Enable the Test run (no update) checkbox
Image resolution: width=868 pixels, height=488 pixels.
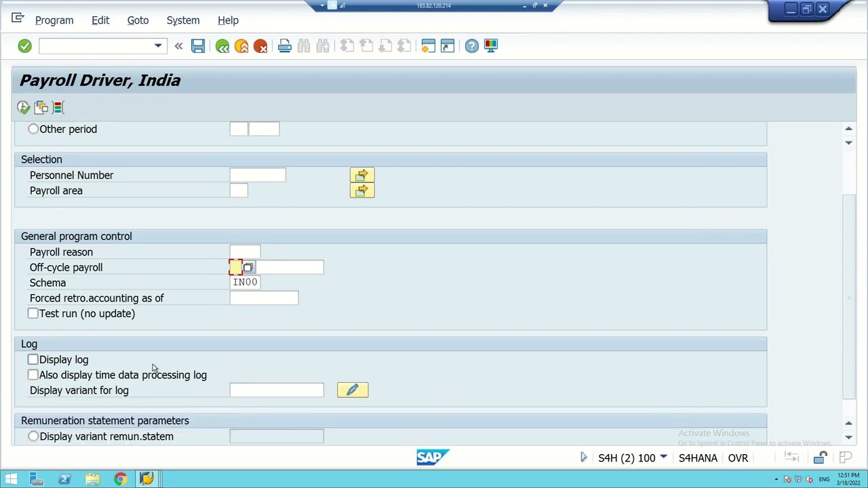33,313
